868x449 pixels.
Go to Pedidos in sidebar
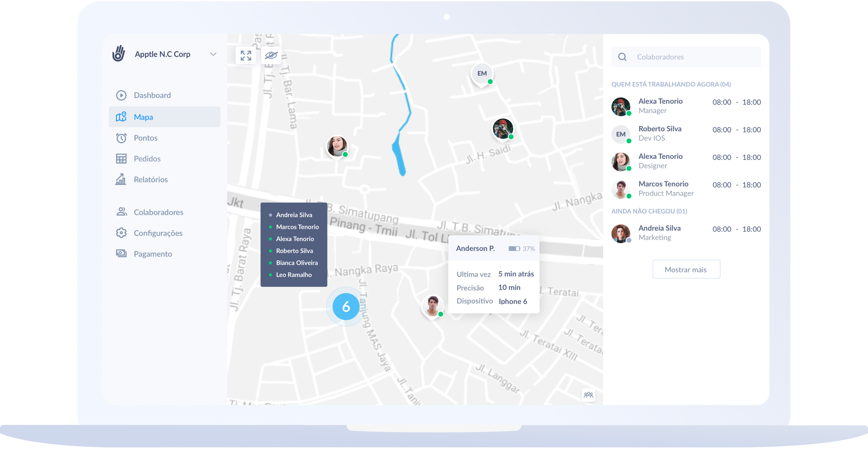(147, 159)
